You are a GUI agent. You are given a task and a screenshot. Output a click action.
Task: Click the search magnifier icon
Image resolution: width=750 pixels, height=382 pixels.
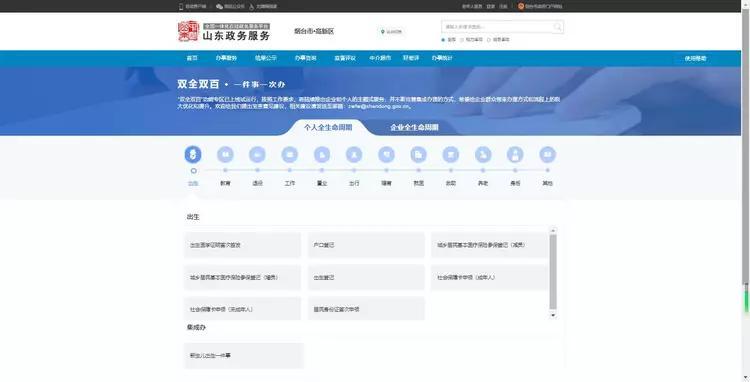557,27
